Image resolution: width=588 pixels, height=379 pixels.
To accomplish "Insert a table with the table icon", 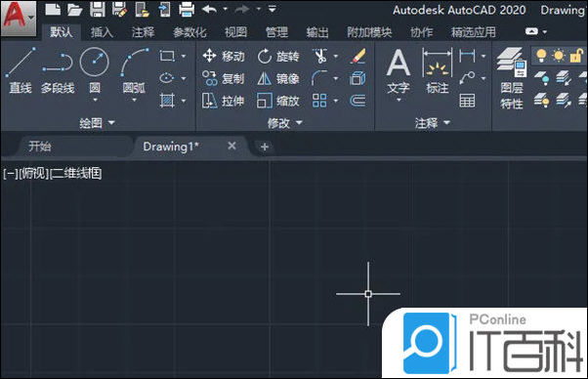I will pyautogui.click(x=467, y=101).
